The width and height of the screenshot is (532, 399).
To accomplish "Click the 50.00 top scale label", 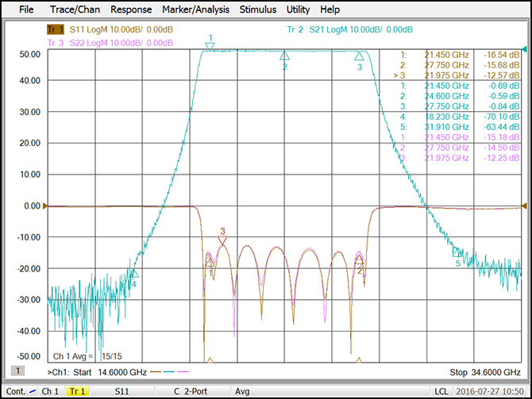I will 30,54.
